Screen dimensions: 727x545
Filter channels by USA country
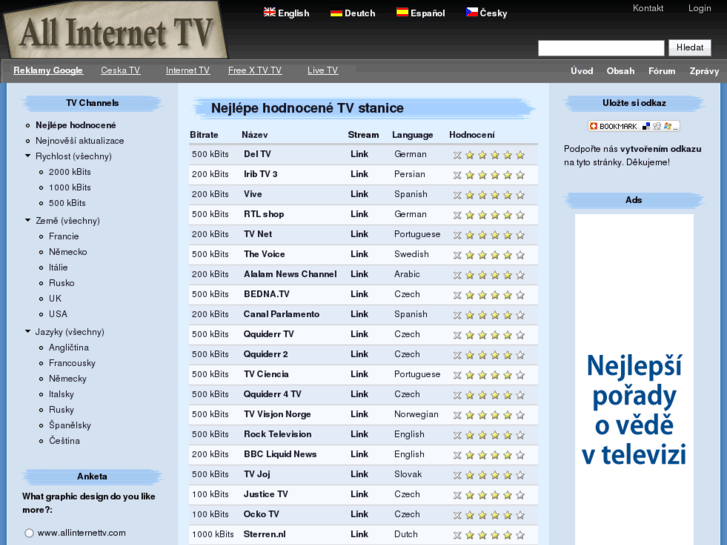coord(58,314)
